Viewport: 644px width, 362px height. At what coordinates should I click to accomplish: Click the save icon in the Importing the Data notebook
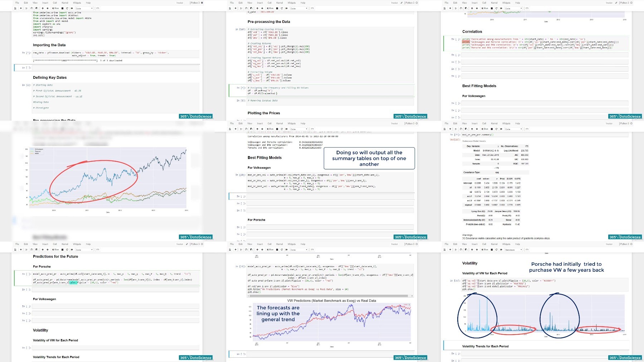(x=15, y=8)
